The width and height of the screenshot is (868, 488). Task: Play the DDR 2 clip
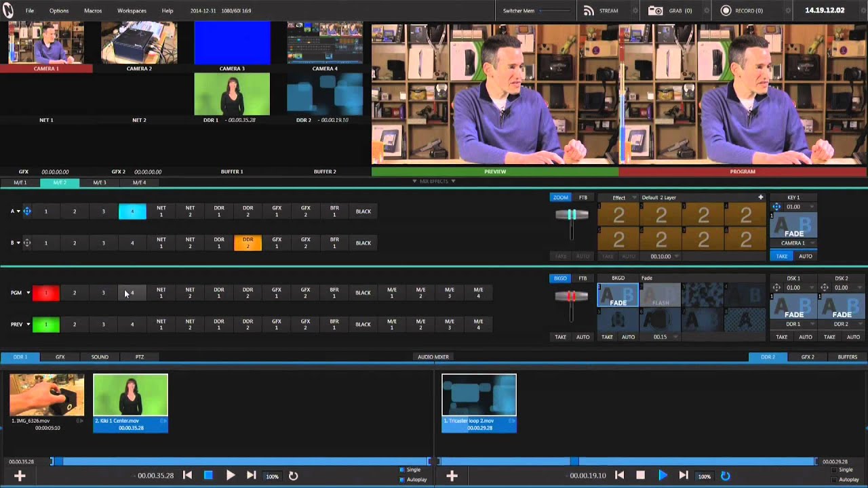tap(663, 476)
